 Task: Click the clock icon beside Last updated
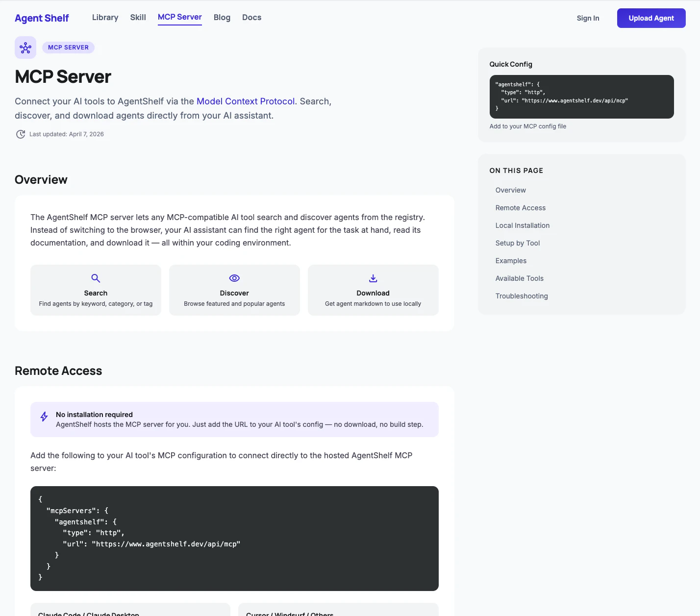tap(21, 134)
